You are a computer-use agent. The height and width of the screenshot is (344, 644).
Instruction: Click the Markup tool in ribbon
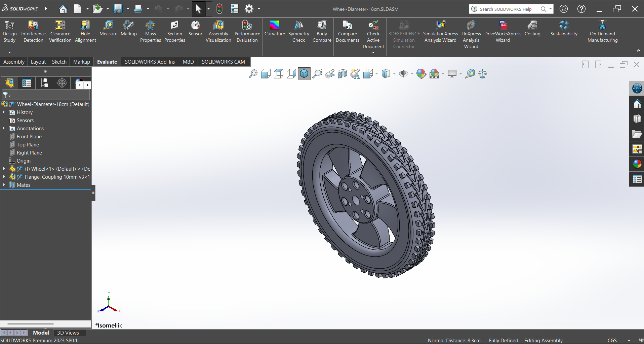click(x=128, y=28)
